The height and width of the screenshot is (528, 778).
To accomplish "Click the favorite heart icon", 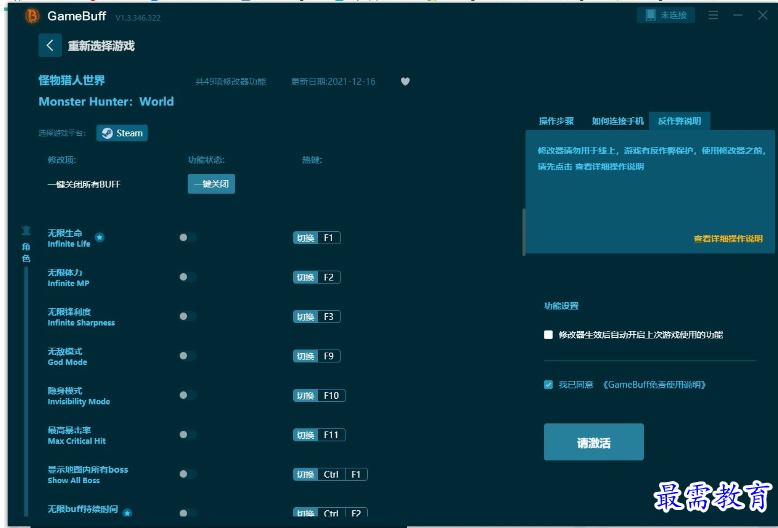I will coord(405,81).
